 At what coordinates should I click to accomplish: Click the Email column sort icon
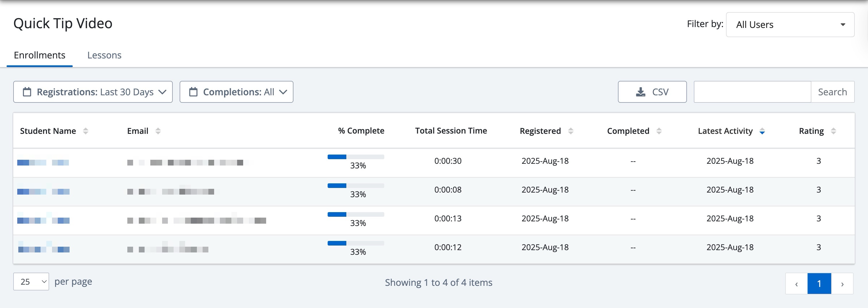[x=158, y=131]
